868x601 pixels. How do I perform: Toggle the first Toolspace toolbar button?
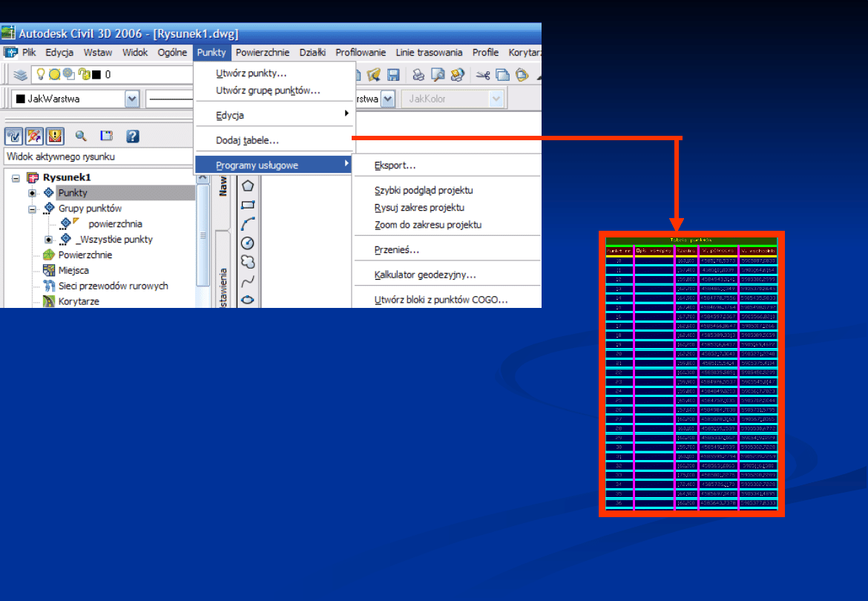[13, 136]
